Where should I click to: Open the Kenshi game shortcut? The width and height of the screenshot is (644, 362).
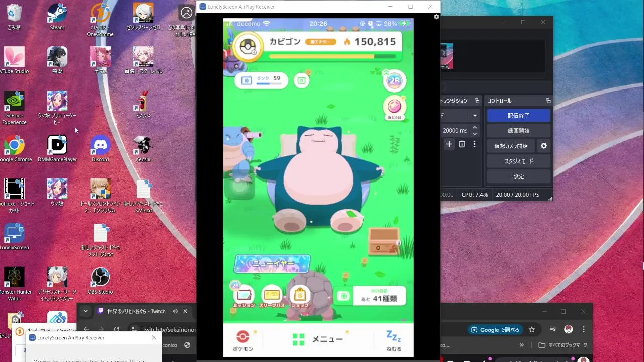(143, 148)
